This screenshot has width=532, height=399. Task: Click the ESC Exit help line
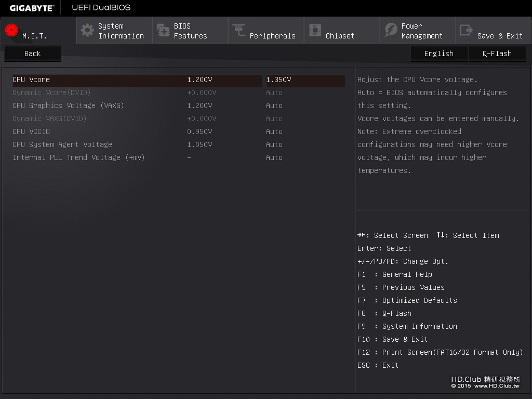pos(378,365)
